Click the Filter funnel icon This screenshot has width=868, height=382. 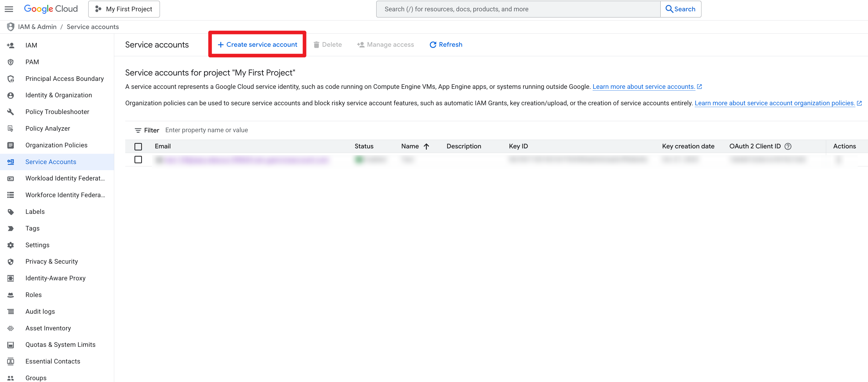[x=138, y=130]
